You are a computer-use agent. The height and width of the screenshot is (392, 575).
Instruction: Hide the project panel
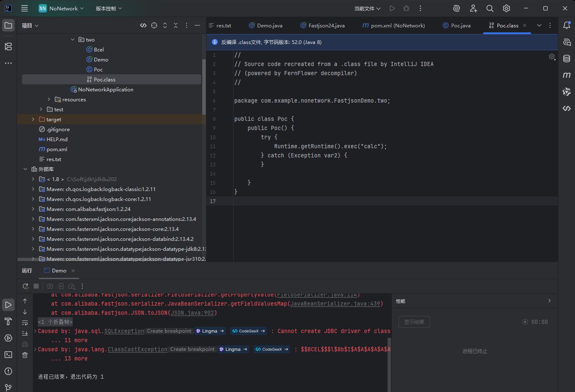(197, 25)
